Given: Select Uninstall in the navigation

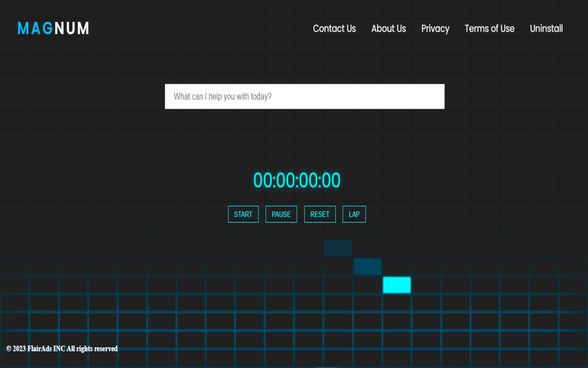Looking at the screenshot, I should [546, 29].
